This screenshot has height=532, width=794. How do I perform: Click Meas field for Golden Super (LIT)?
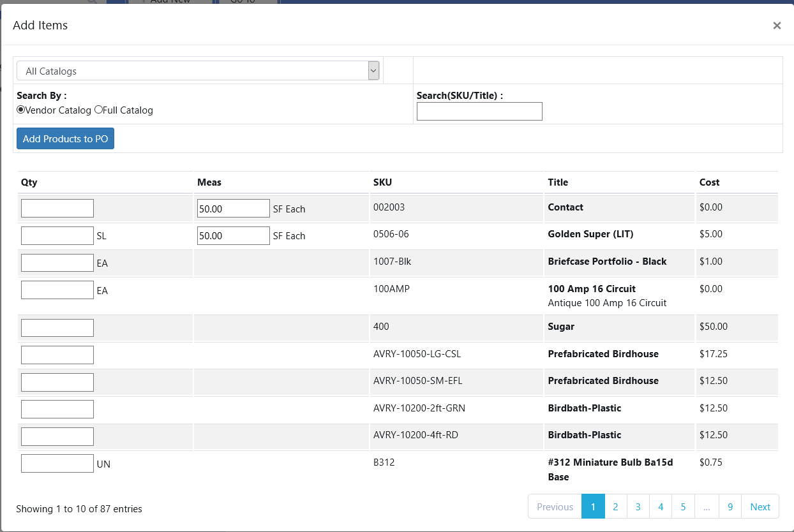pos(233,235)
